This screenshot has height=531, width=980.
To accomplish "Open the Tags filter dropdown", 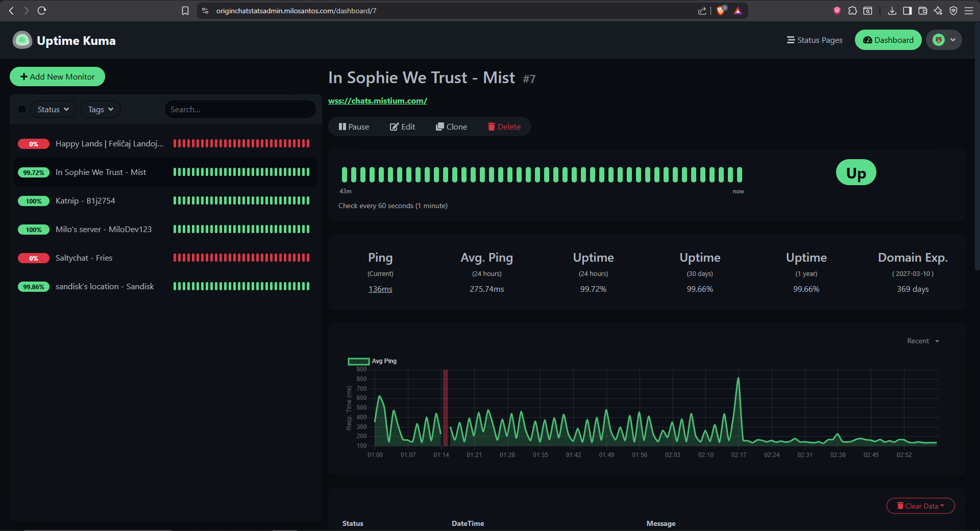I will click(x=101, y=110).
